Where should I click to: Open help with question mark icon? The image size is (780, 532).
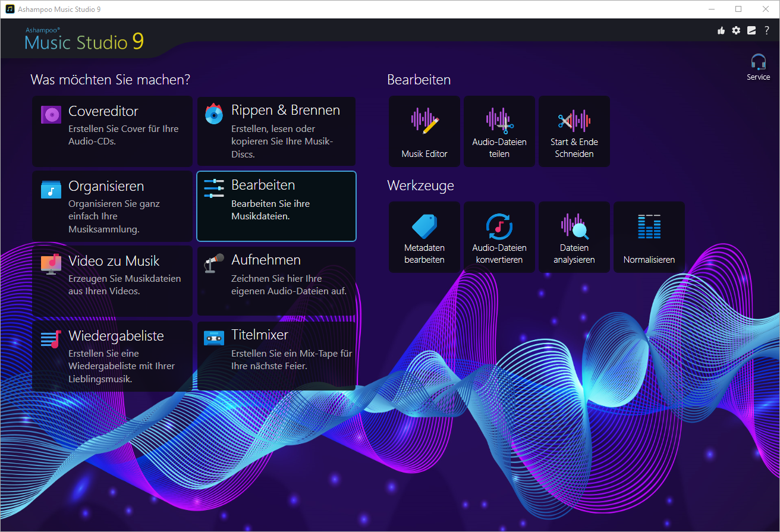767,30
